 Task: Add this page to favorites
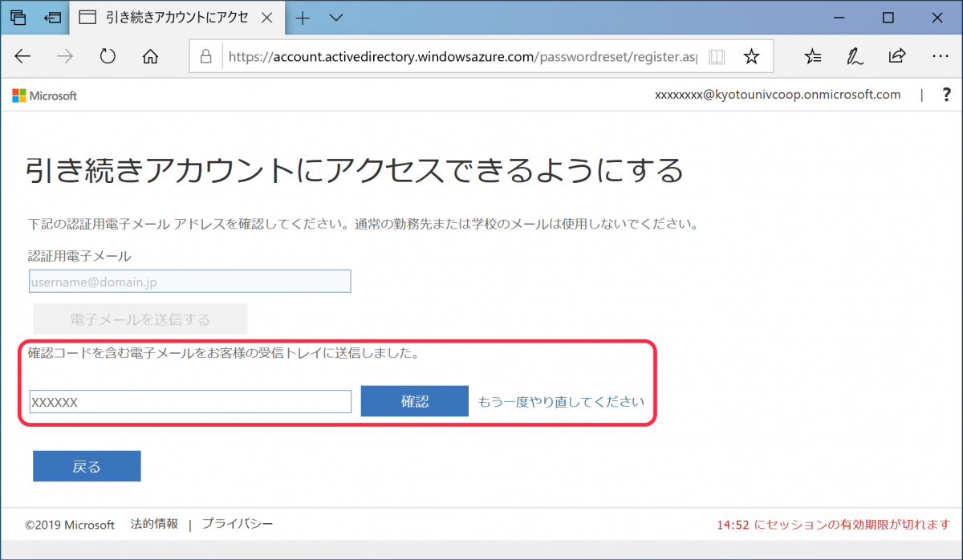[x=751, y=56]
